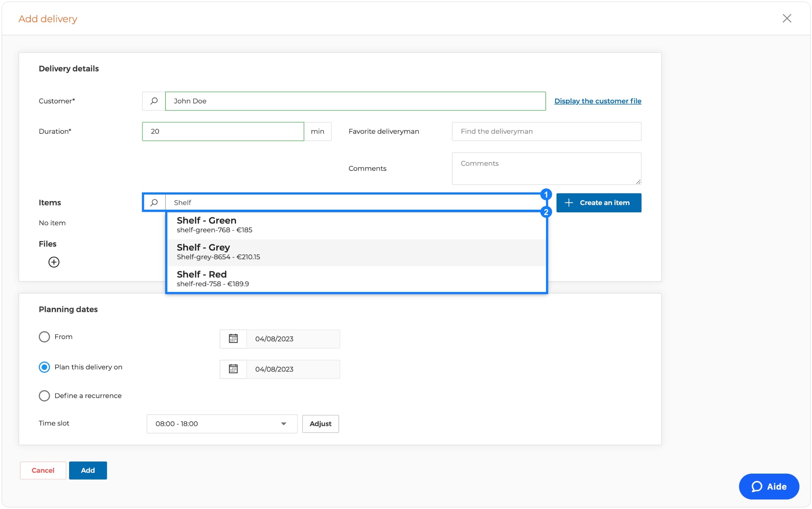Open the Time slot 08:00 - 18:00 dropdown
Image resolution: width=812 pixels, height=509 pixels.
(222, 423)
